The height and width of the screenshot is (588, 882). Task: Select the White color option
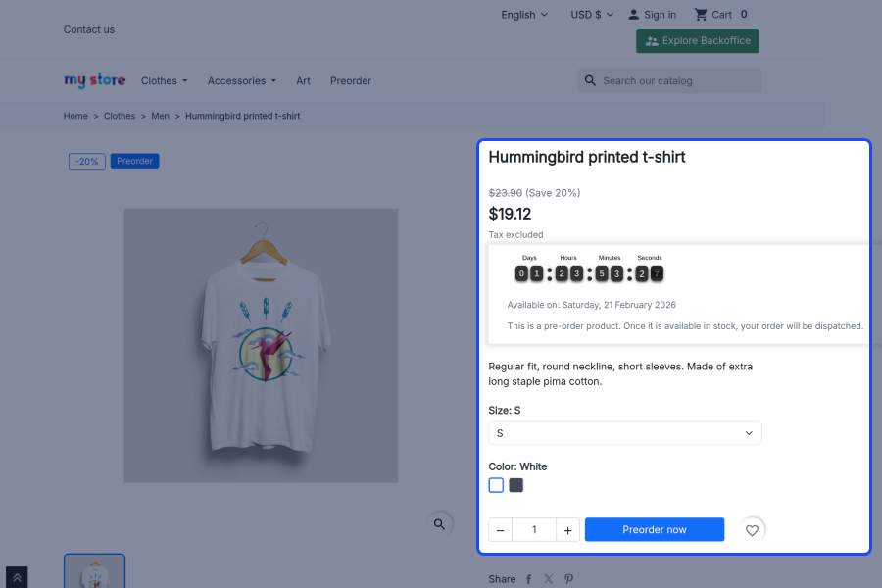click(x=496, y=485)
